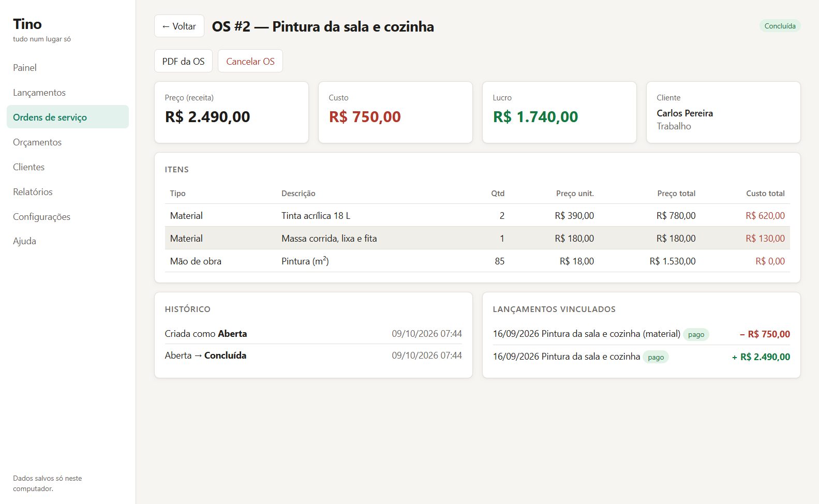Select the Massa corrida, lixa e fita row

(x=477, y=238)
